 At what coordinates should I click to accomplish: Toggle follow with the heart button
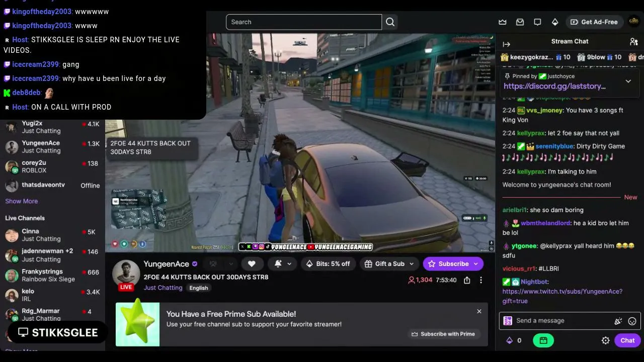(x=252, y=264)
